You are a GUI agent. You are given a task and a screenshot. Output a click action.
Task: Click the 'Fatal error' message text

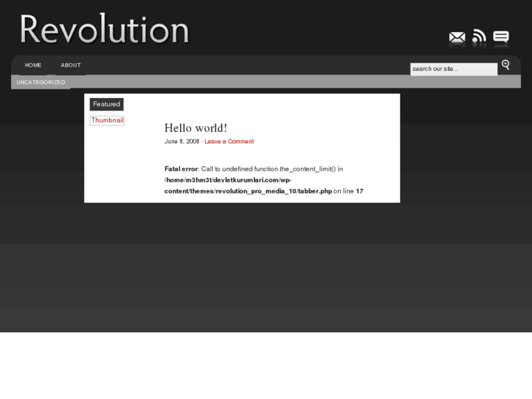(x=181, y=169)
